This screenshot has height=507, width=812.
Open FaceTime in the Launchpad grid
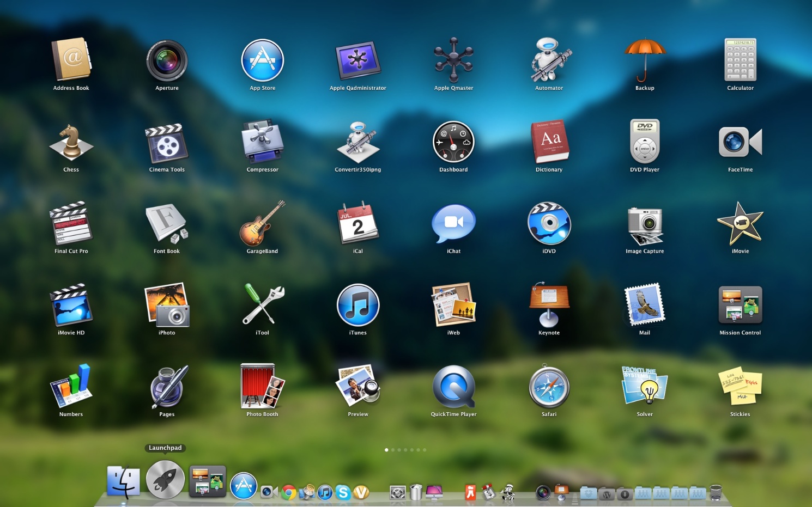coord(740,142)
